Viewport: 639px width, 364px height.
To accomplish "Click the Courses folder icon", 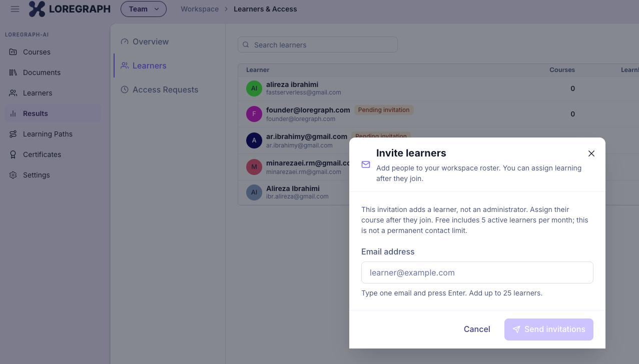I will (13, 52).
